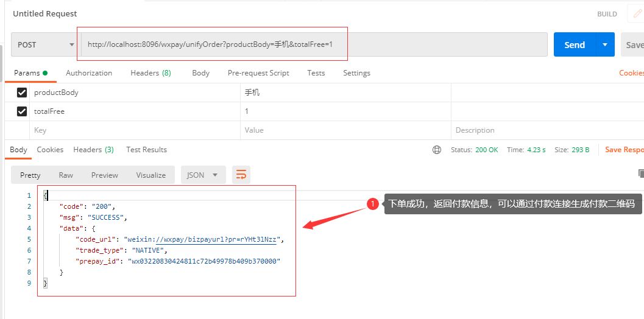Toggle the word wrap icon in response toolbar

coord(241,175)
